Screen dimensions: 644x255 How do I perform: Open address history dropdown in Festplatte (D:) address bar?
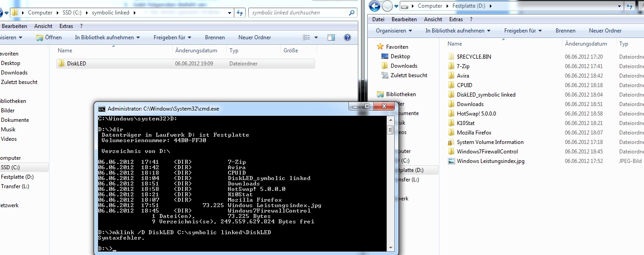pyautogui.click(x=620, y=6)
